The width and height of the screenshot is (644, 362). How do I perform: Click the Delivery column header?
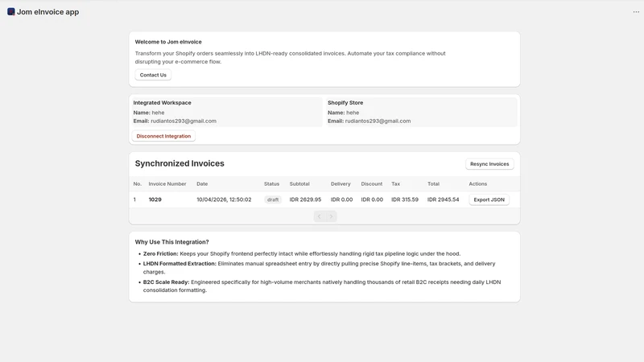pyautogui.click(x=341, y=184)
